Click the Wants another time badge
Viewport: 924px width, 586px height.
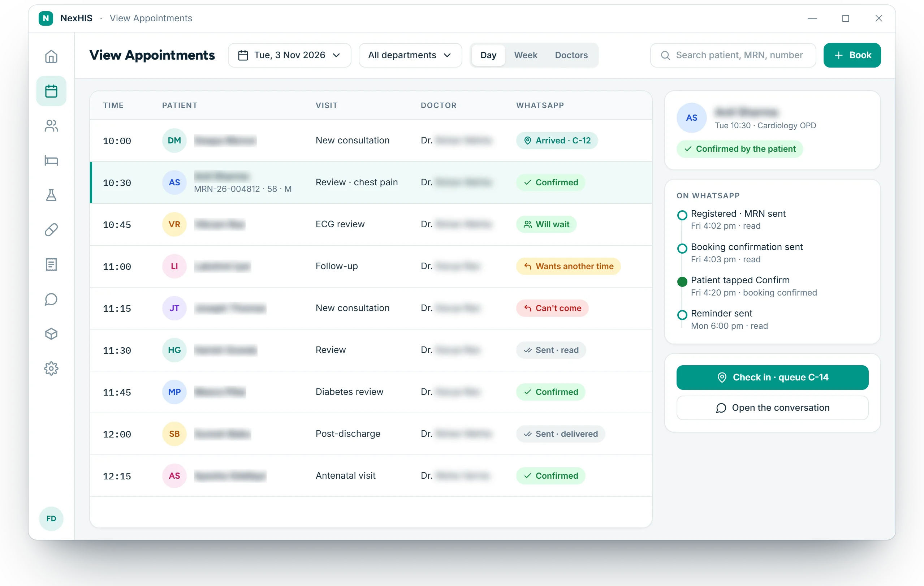(x=568, y=266)
